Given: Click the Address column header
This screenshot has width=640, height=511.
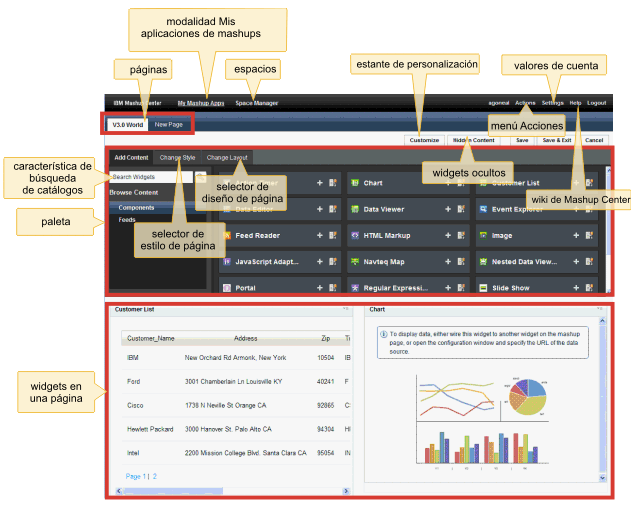Looking at the screenshot, I should [x=245, y=338].
